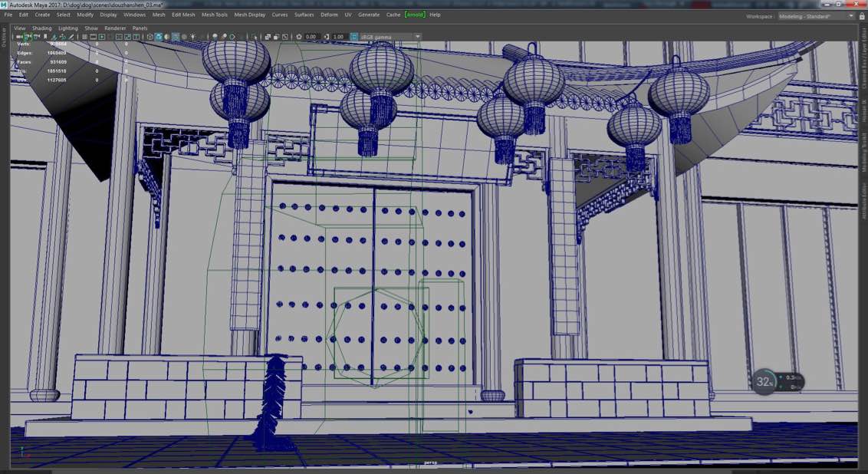This screenshot has height=474, width=868.
Task: Open the panel Panels menu
Action: 140,28
